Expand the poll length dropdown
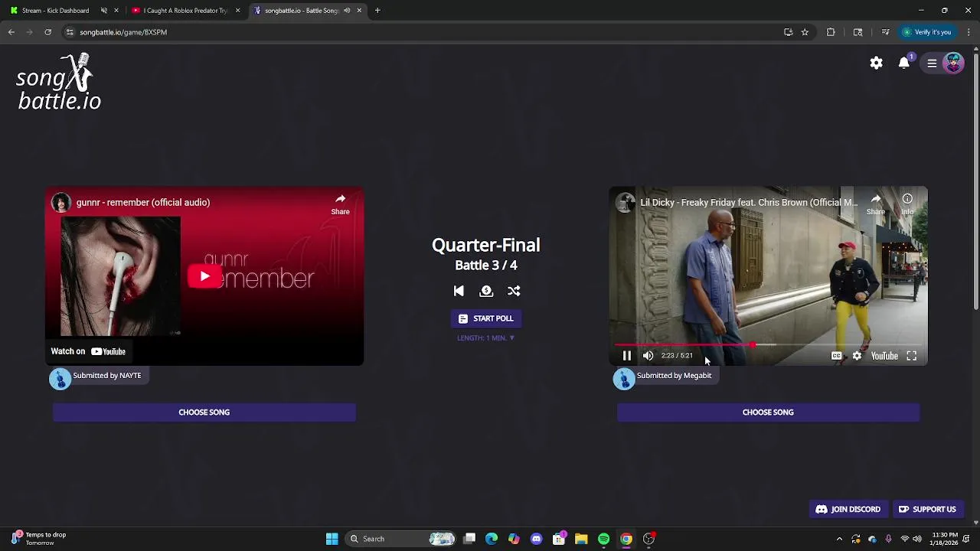980x551 pixels. tap(486, 337)
